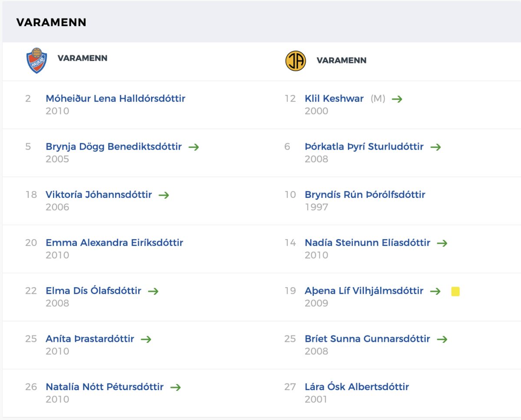This screenshot has width=521, height=420.
Task: Click substitution arrow beside Klil Keshwar
Action: (x=397, y=99)
